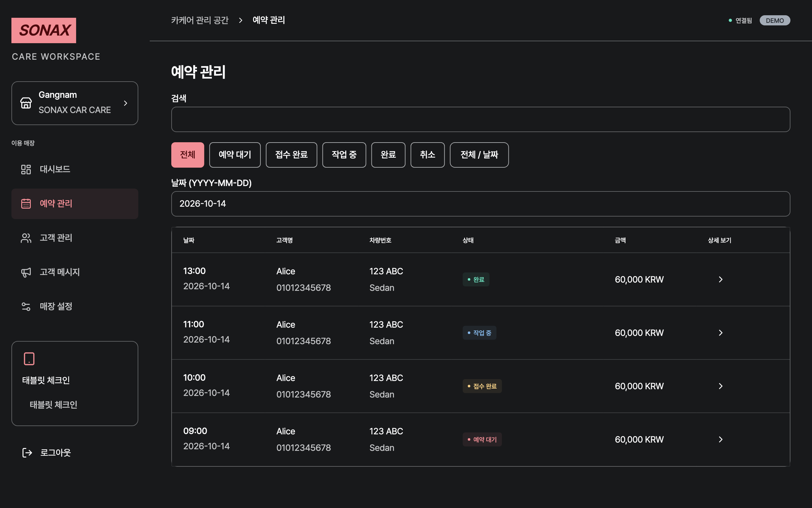The image size is (812, 508).
Task: Click the date field showing 2026-10-14
Action: [x=481, y=204]
